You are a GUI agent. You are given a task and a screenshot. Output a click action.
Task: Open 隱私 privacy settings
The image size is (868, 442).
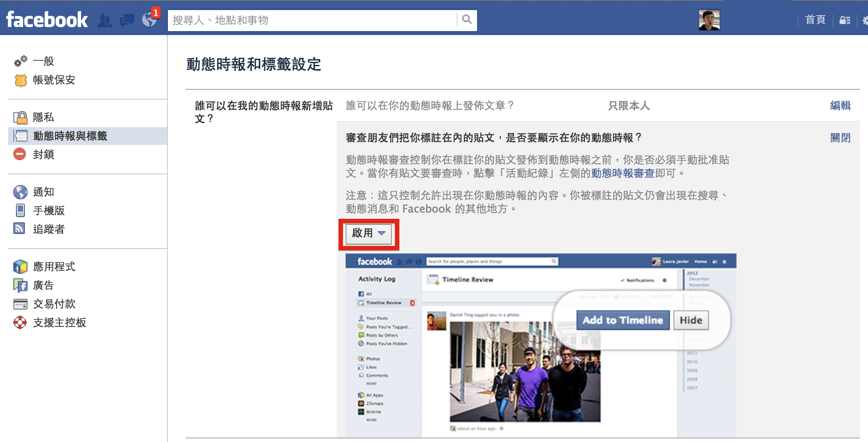click(x=44, y=117)
